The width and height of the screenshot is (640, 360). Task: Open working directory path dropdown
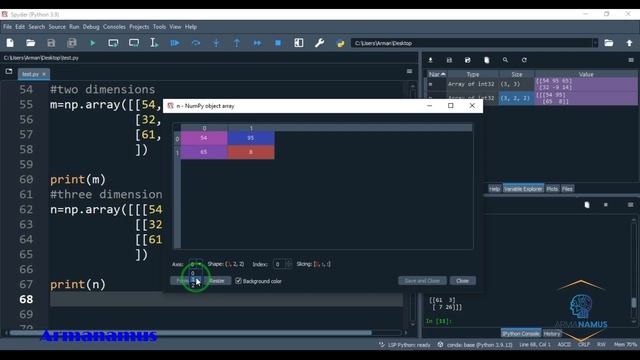tap(595, 43)
